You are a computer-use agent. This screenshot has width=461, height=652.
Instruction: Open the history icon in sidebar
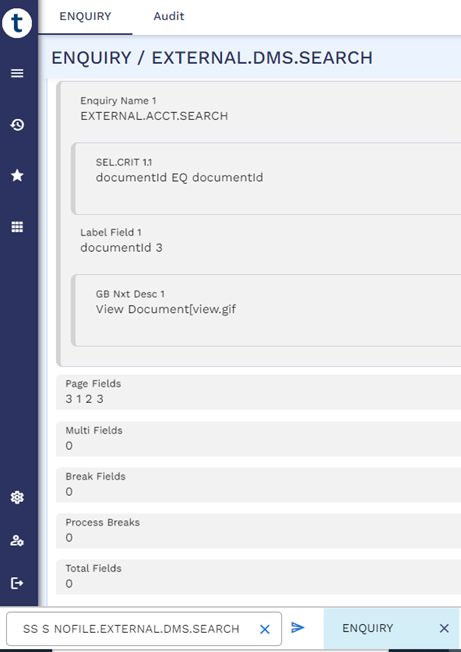[17, 125]
